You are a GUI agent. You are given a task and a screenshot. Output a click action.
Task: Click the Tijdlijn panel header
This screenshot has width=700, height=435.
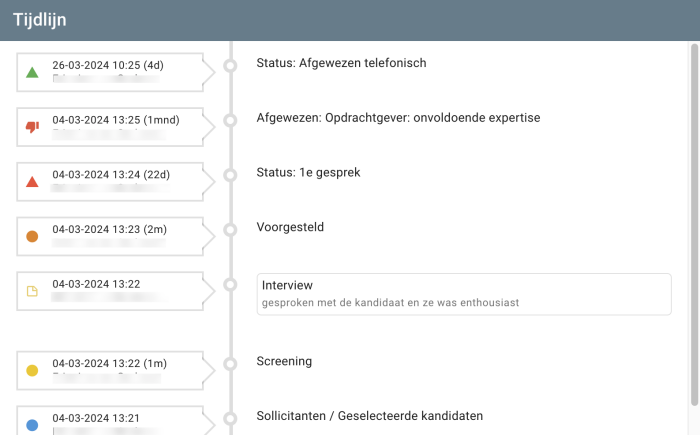pos(350,20)
